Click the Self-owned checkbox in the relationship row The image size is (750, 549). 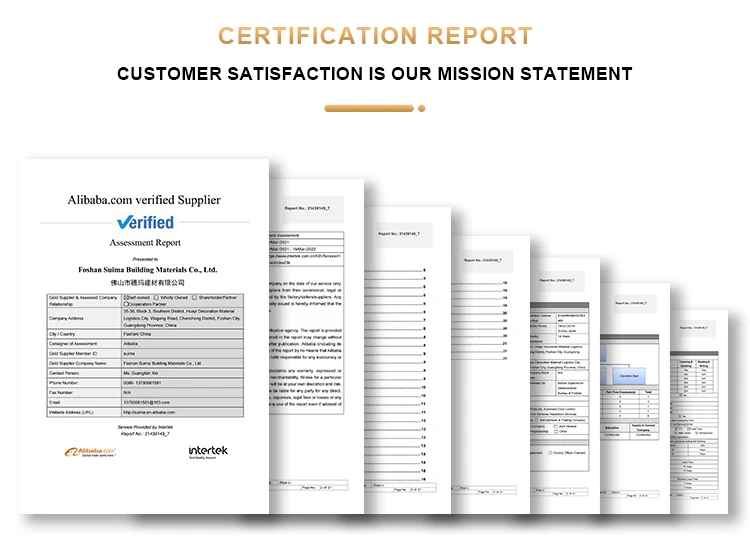(x=126, y=297)
